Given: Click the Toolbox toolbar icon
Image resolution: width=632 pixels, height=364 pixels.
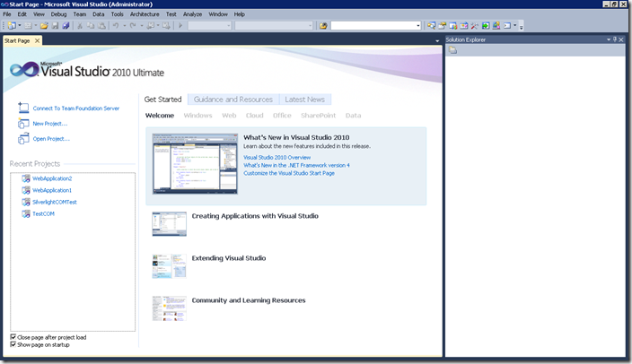Looking at the screenshot, I should (464, 26).
